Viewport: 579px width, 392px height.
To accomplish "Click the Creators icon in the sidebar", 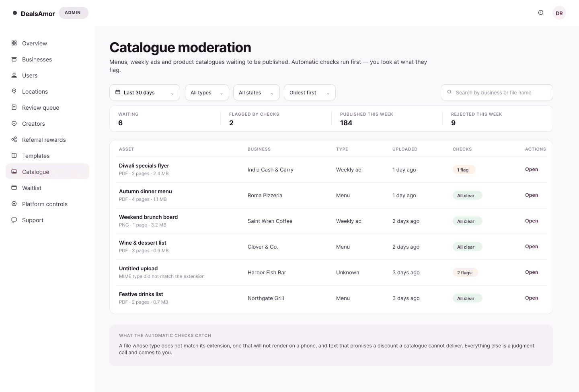I will pos(14,123).
